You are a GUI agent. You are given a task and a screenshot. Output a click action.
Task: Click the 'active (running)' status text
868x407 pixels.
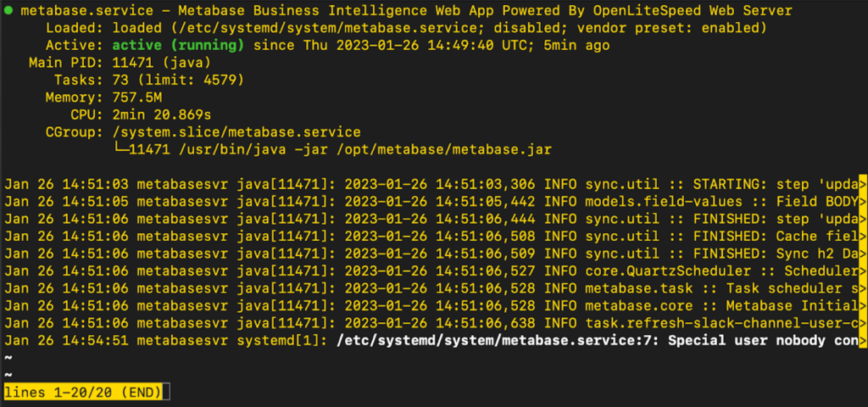coord(178,46)
